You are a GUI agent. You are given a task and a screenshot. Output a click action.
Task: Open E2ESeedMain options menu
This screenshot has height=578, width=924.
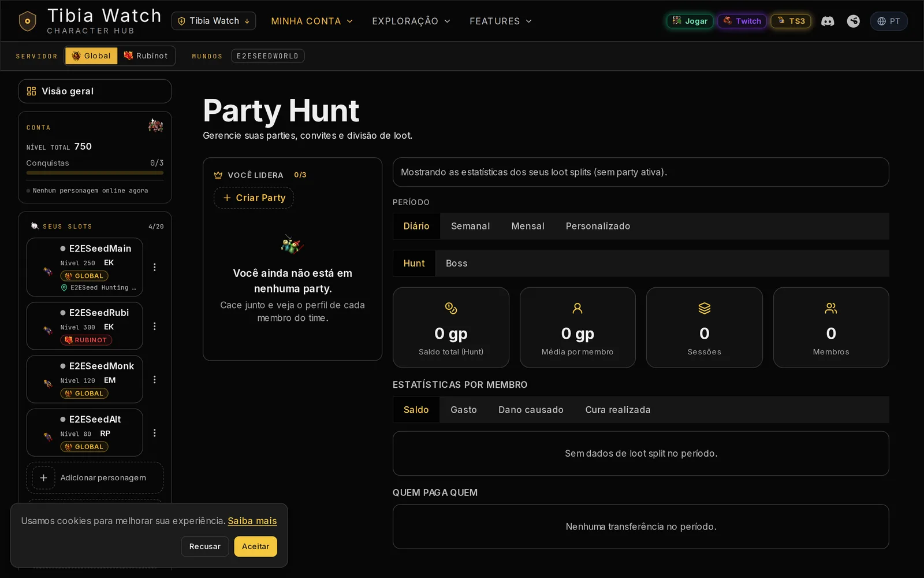point(154,267)
